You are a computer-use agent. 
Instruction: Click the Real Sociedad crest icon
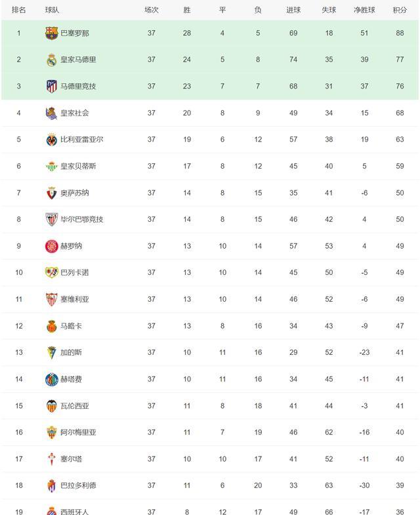[x=52, y=113]
